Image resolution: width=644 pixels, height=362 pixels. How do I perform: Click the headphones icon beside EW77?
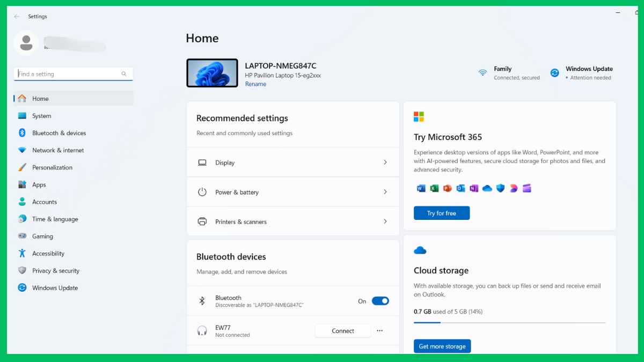click(x=202, y=330)
